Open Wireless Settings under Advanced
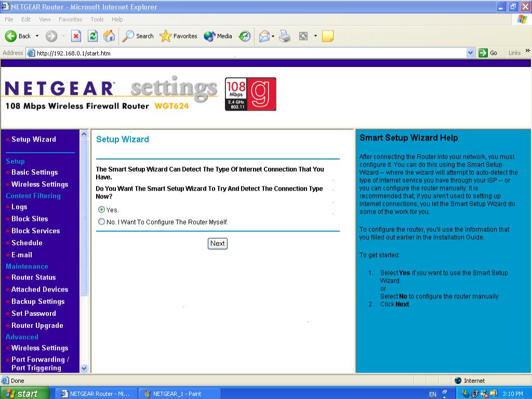The height and width of the screenshot is (399, 532). coord(39,348)
